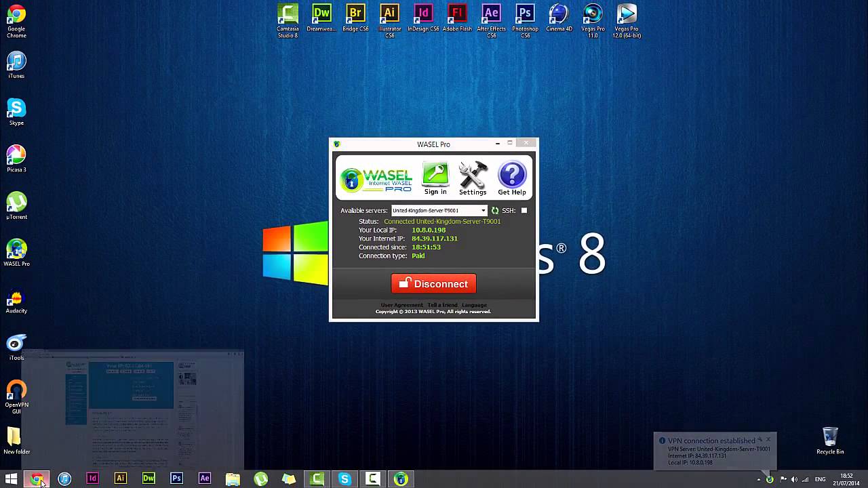The width and height of the screenshot is (868, 488).
Task: Select the Illustrator CS6 desktop icon
Action: (389, 21)
